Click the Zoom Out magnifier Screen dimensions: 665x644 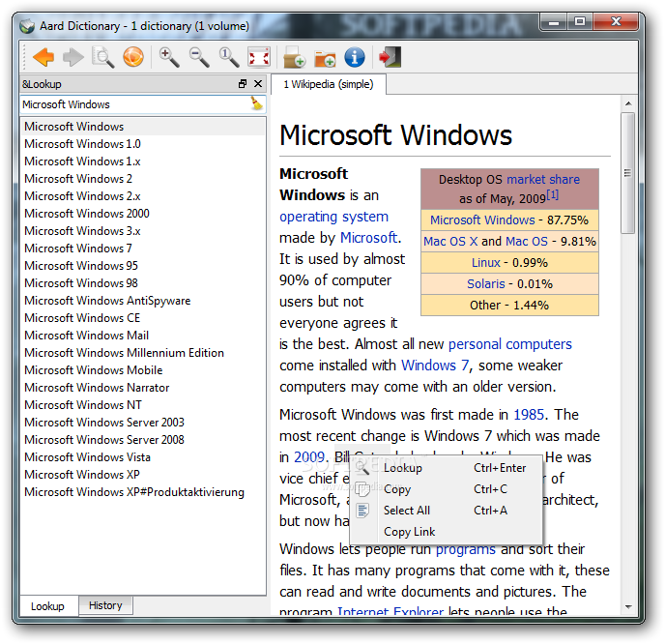(x=199, y=57)
